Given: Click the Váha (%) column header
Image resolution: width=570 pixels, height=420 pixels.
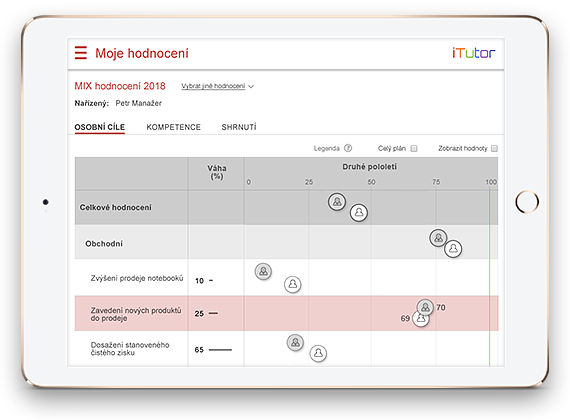Looking at the screenshot, I should [x=217, y=172].
